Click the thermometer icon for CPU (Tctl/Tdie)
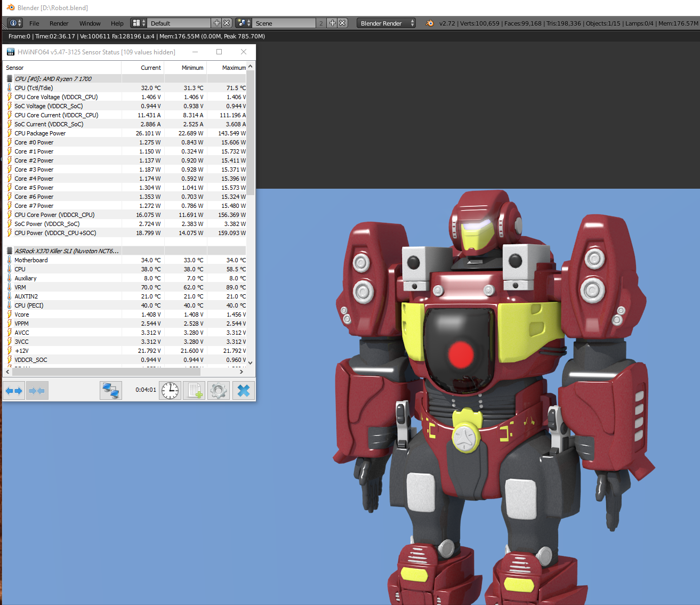700x605 pixels. tap(9, 87)
